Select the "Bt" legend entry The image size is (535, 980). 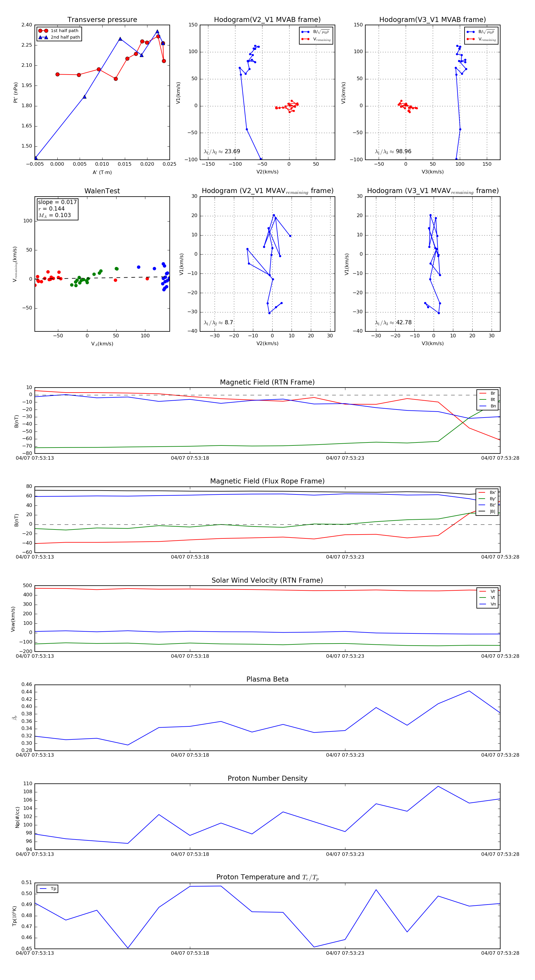[488, 399]
